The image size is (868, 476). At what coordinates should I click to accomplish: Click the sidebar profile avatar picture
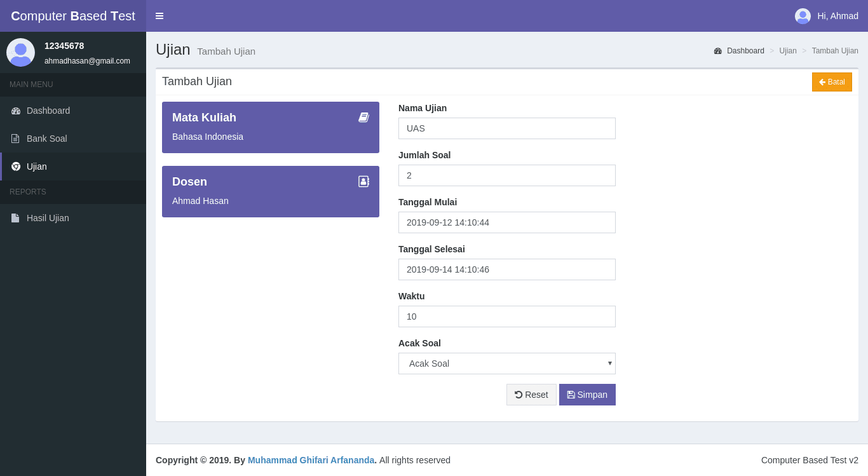pos(20,52)
